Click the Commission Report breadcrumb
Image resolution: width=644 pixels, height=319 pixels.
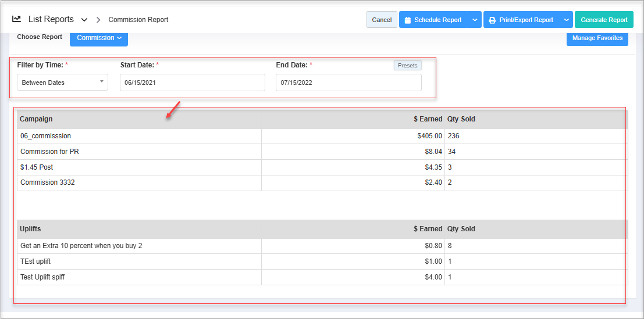pos(138,20)
